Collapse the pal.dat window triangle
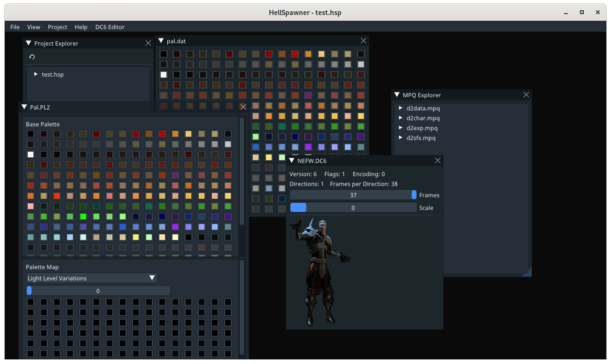The height and width of the screenshot is (364, 611). (161, 41)
